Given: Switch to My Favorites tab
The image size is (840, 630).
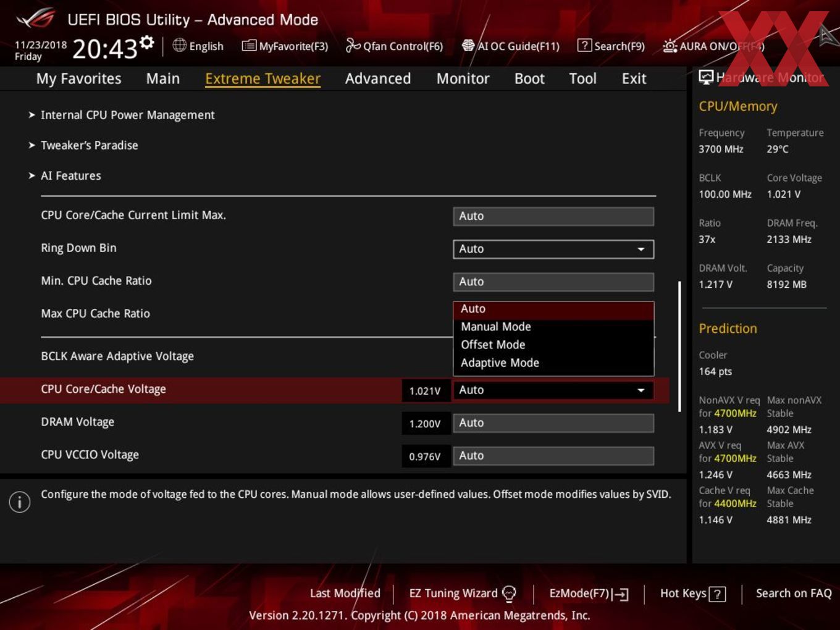Looking at the screenshot, I should coord(78,78).
